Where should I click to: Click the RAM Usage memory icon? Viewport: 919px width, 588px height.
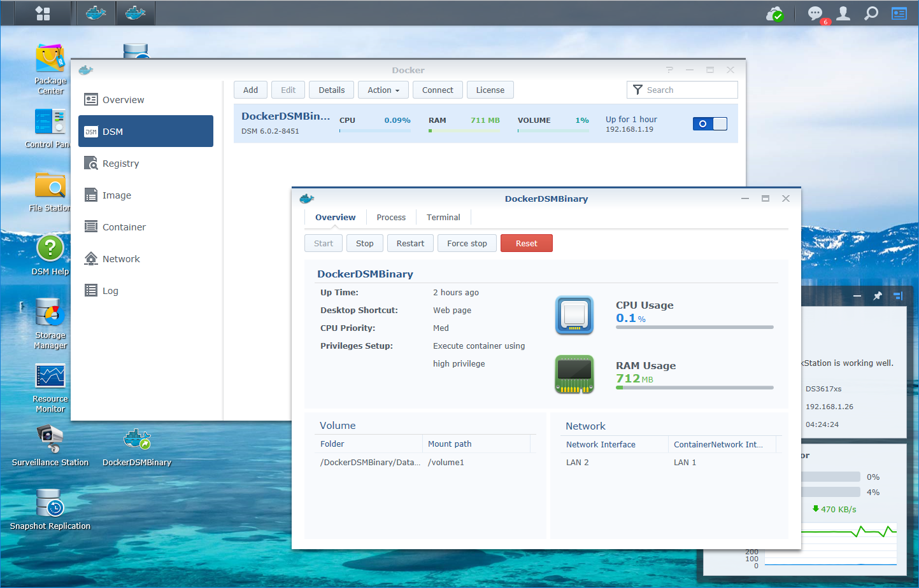pos(574,374)
